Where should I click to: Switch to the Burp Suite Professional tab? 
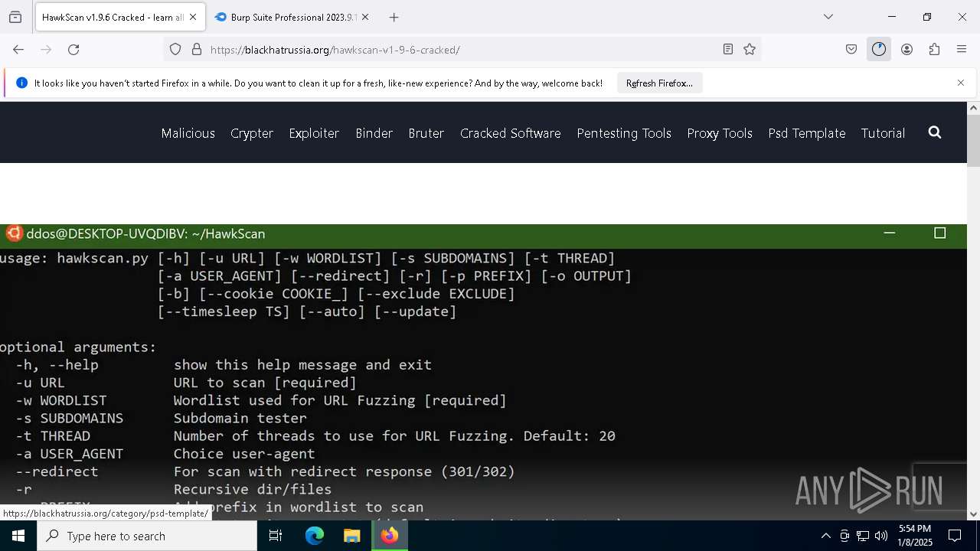[x=291, y=17]
